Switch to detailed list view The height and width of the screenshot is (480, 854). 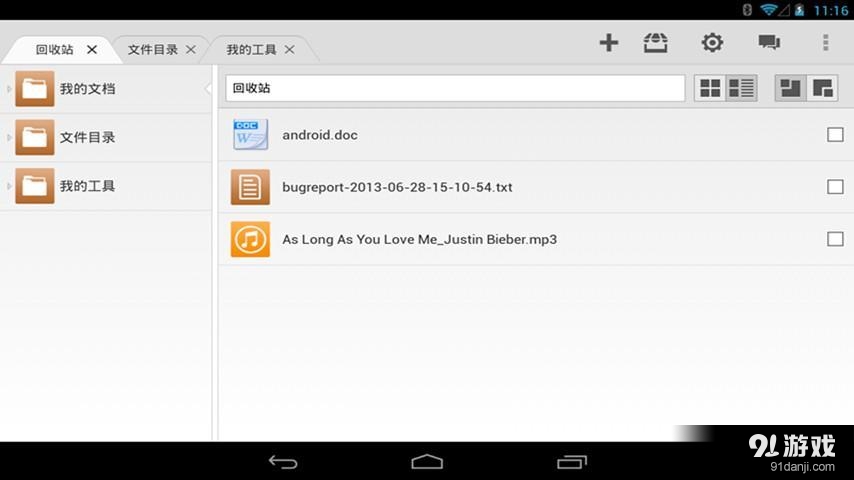click(741, 88)
